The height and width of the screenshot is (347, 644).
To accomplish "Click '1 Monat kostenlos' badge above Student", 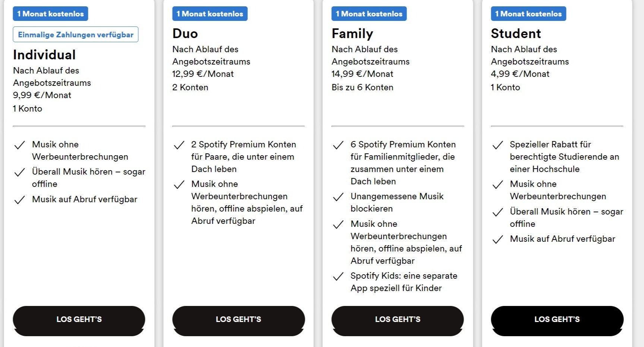I will click(528, 14).
